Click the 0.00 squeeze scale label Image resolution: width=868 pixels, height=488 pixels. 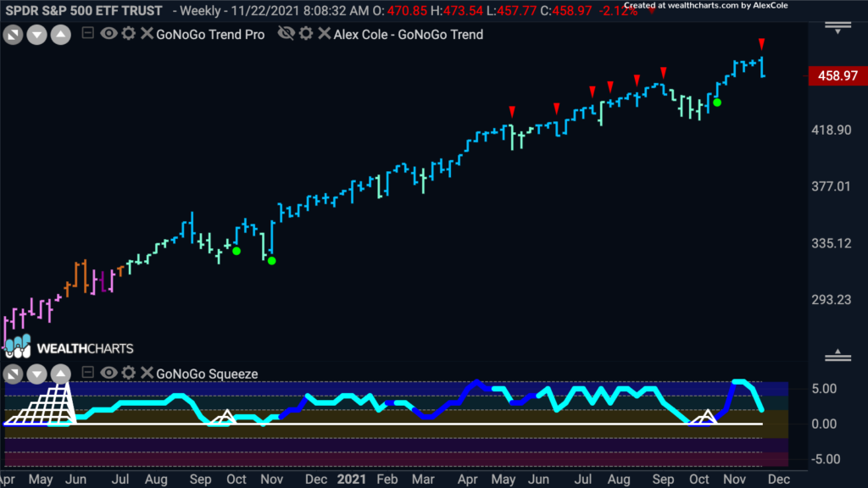click(x=824, y=424)
